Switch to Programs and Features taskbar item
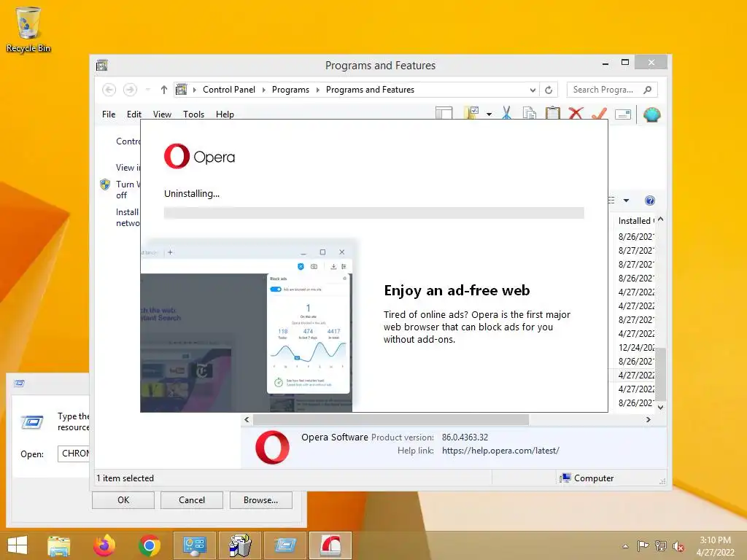The image size is (747, 560). tap(239, 545)
